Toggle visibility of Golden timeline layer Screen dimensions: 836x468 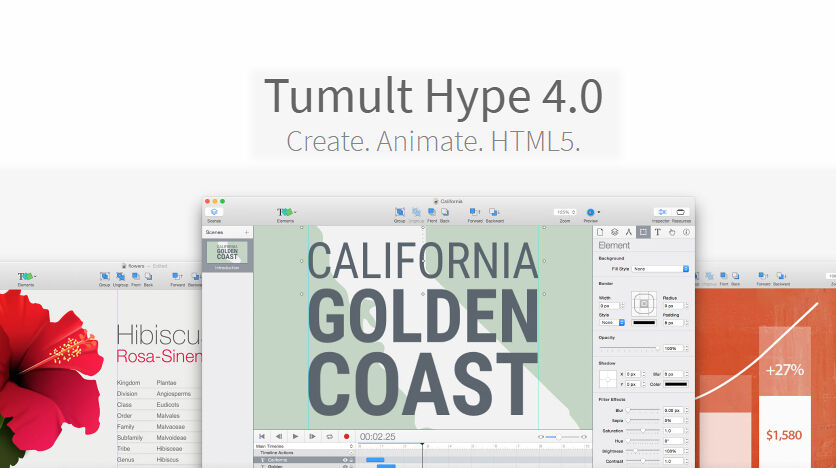345,466
